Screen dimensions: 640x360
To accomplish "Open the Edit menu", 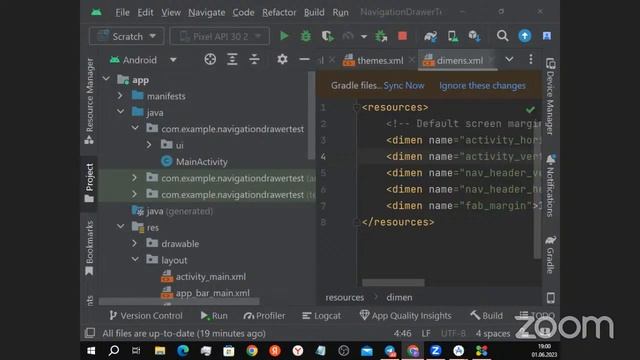I will 145,12.
